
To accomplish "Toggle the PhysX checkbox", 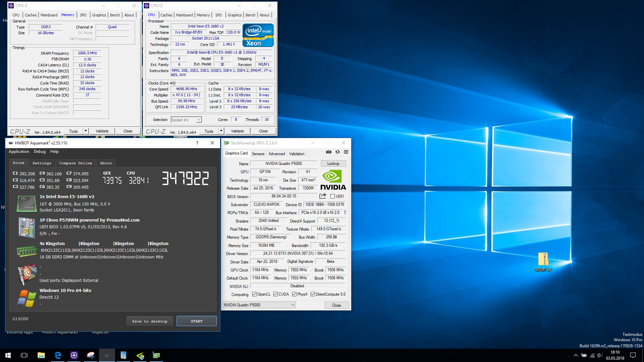I will pyautogui.click(x=294, y=294).
